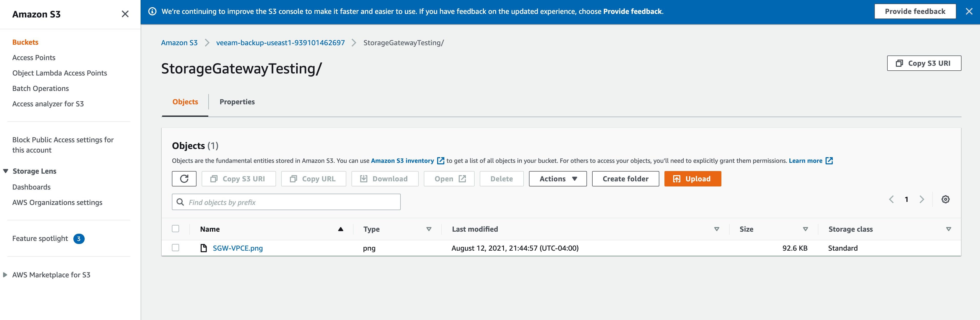This screenshot has height=320, width=980.
Task: Click the Download button
Action: pyautogui.click(x=385, y=179)
